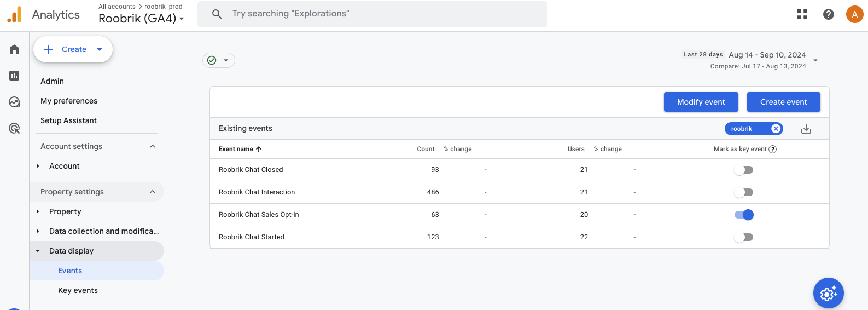This screenshot has height=310, width=868.
Task: Expand the Property tree item
Action: tap(38, 211)
